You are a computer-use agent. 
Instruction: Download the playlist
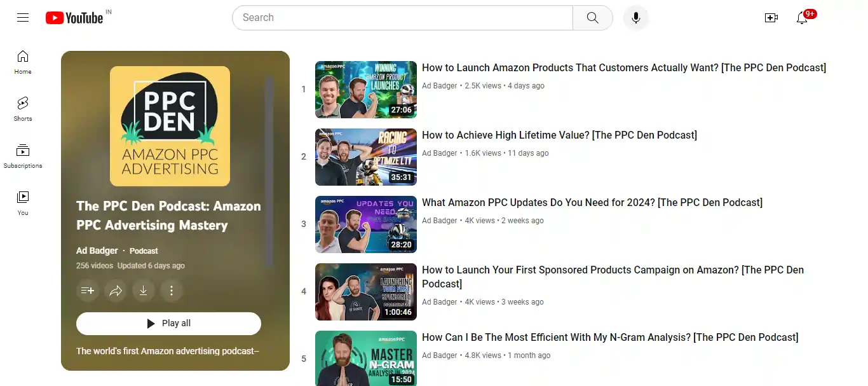point(144,291)
